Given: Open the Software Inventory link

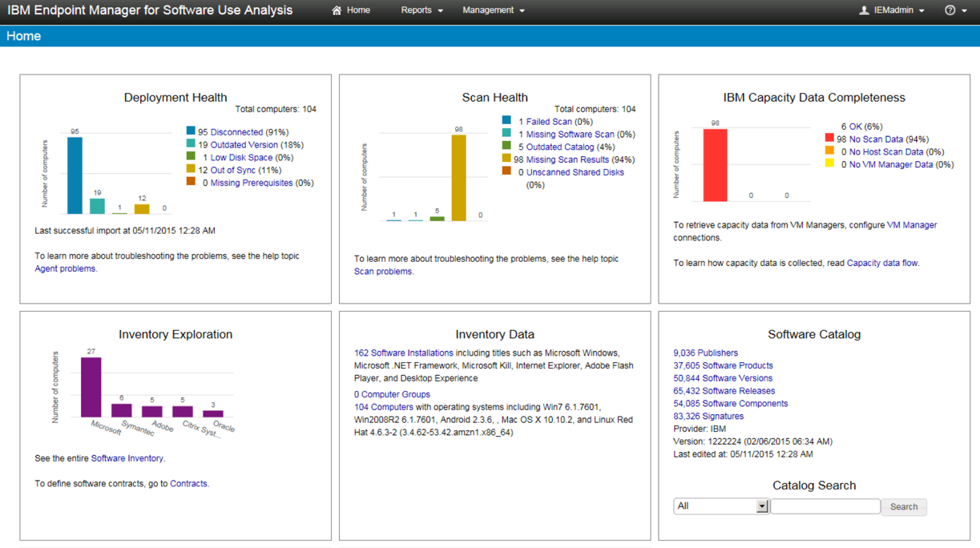Looking at the screenshot, I should [x=127, y=458].
